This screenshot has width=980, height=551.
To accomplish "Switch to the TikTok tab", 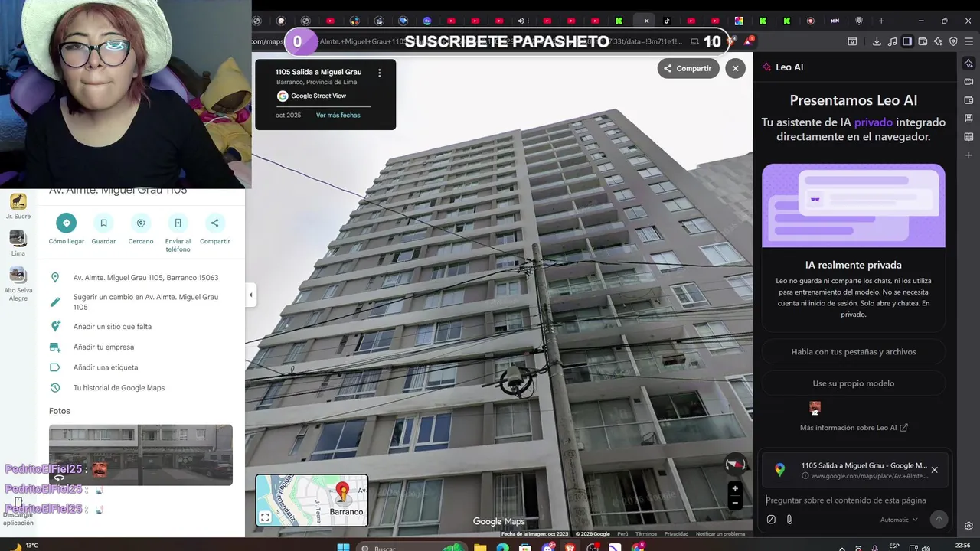I will pyautogui.click(x=667, y=21).
